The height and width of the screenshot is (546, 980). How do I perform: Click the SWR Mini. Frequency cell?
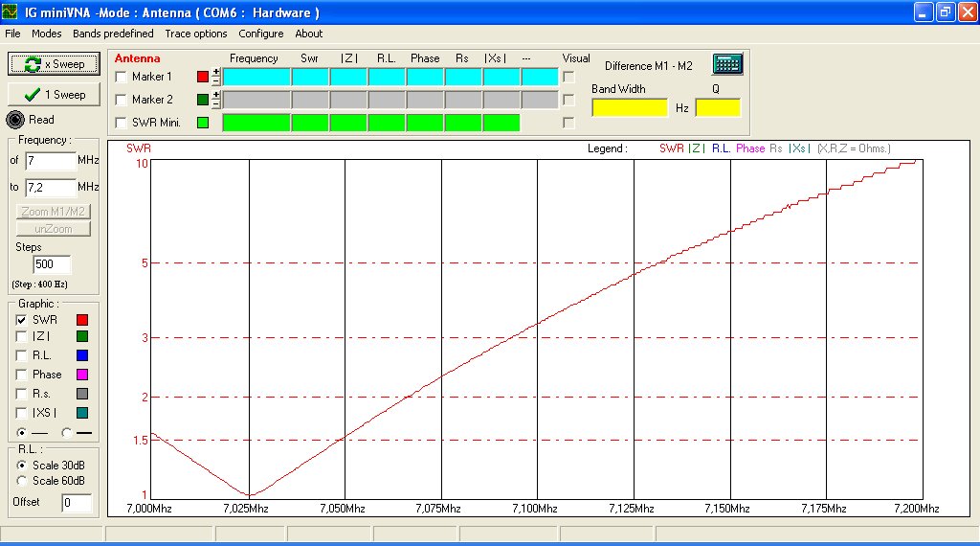tap(256, 123)
